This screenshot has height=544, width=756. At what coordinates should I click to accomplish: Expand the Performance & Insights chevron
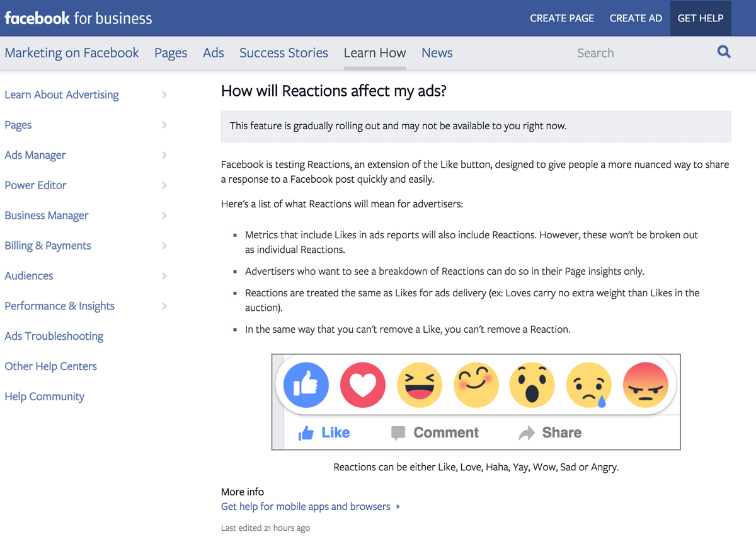click(x=164, y=306)
